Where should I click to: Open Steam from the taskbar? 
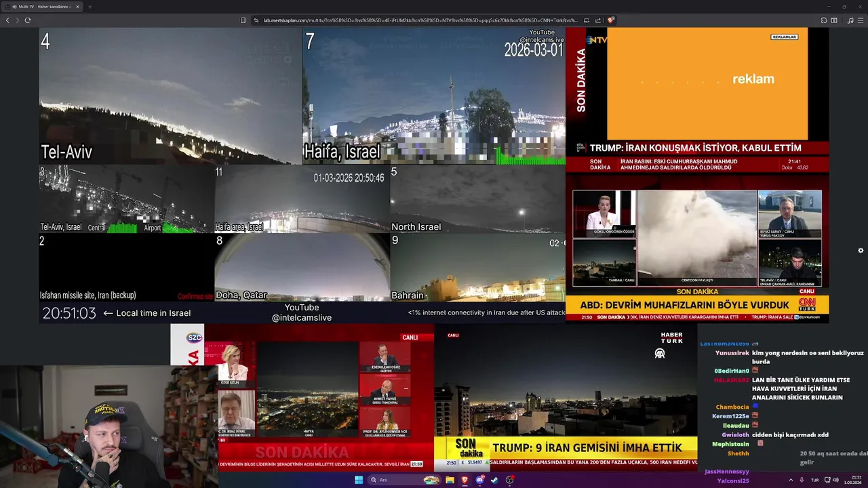tap(494, 480)
